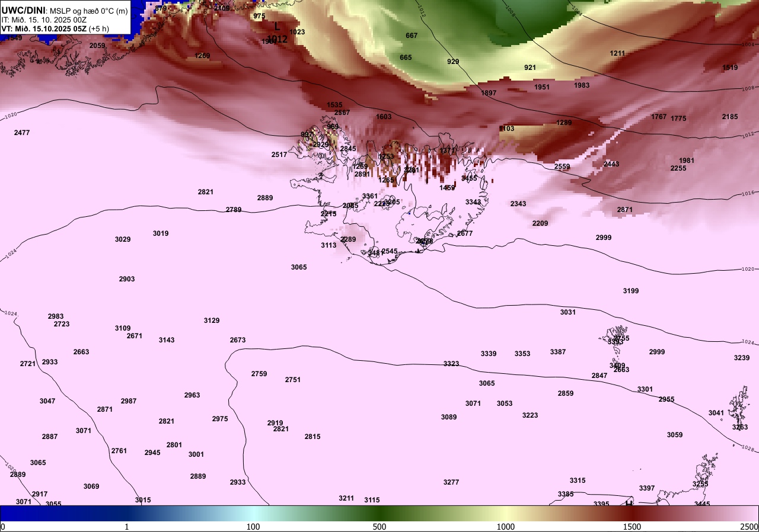This screenshot has width=759, height=532.
Task: Click the value 667 in green area
Action: (x=412, y=36)
